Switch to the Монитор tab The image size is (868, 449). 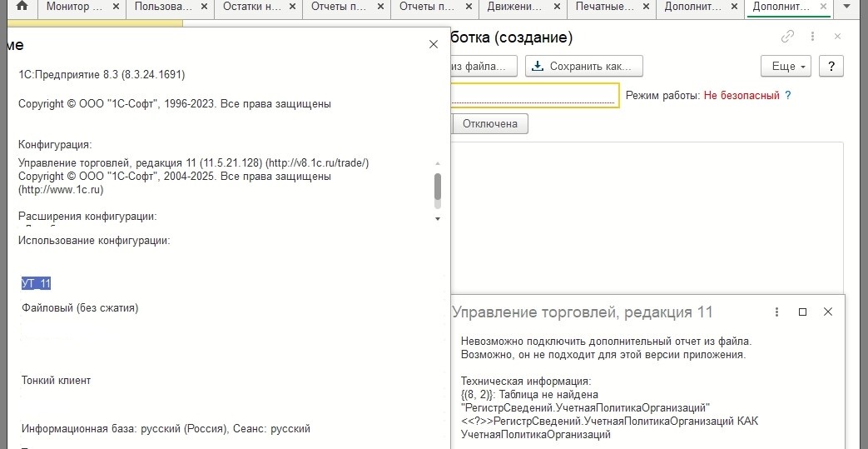(74, 7)
